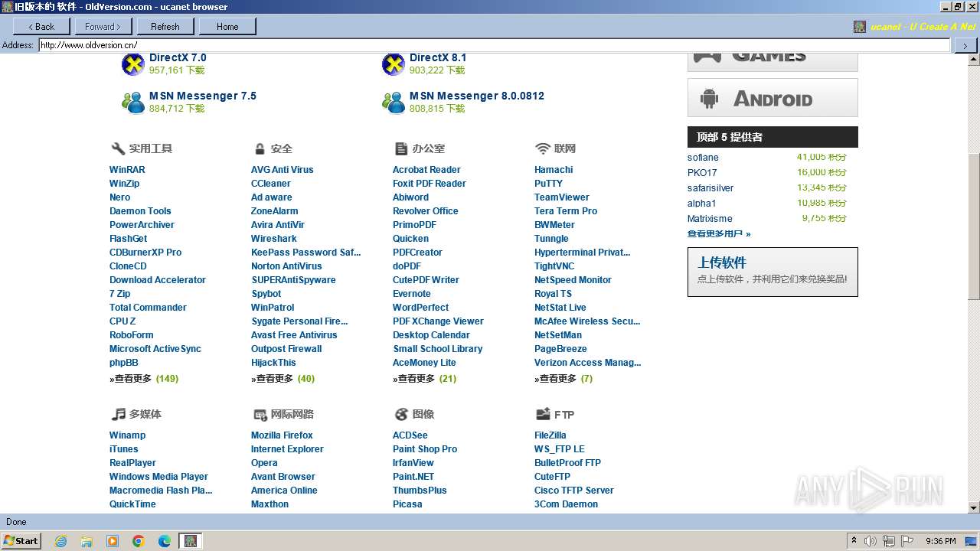Open top contributor sofiane's profile
The width and height of the screenshot is (980, 551).
point(703,158)
